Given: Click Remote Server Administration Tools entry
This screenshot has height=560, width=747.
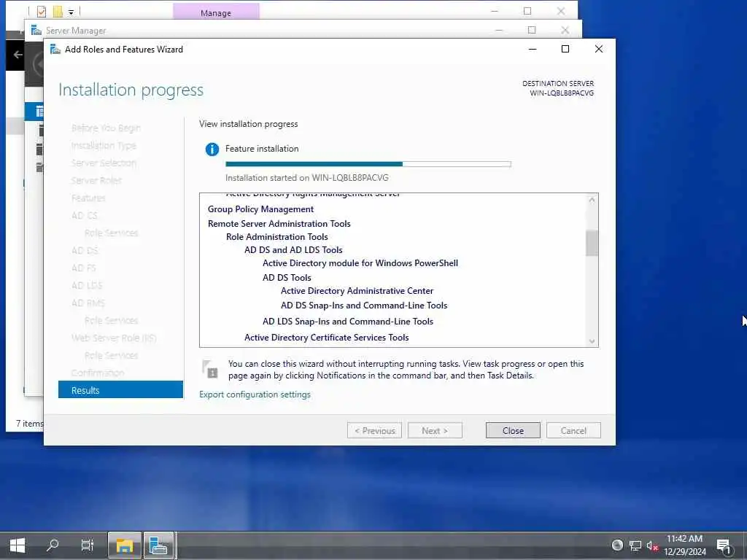Looking at the screenshot, I should [279, 223].
